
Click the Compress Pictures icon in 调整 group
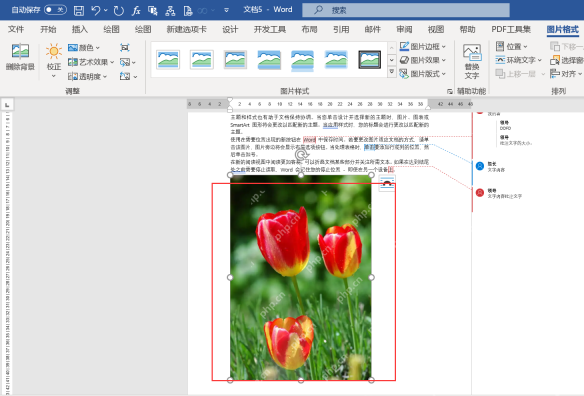(125, 47)
